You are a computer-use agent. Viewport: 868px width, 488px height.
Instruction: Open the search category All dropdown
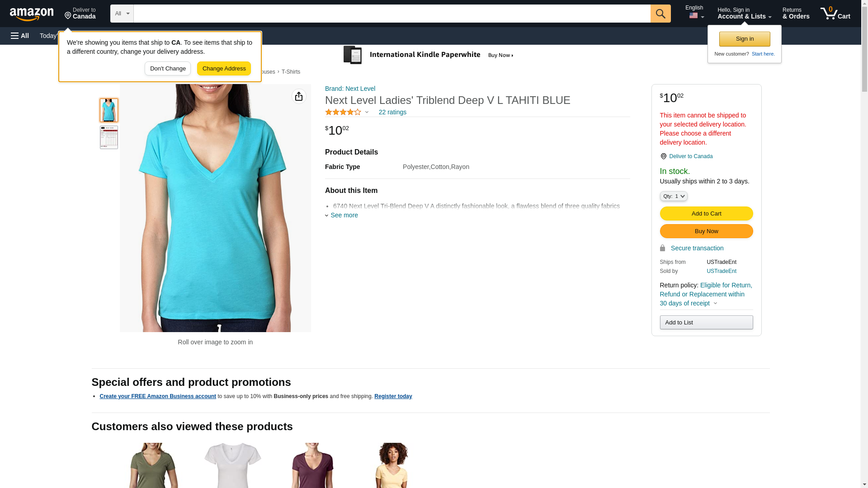pos(122,14)
